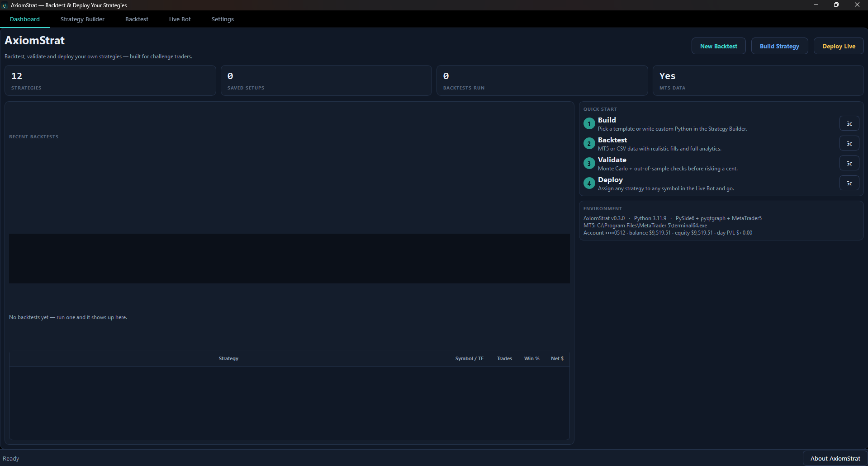Close the AxiomStrat window
Viewport: 868px width, 466px height.
857,5
